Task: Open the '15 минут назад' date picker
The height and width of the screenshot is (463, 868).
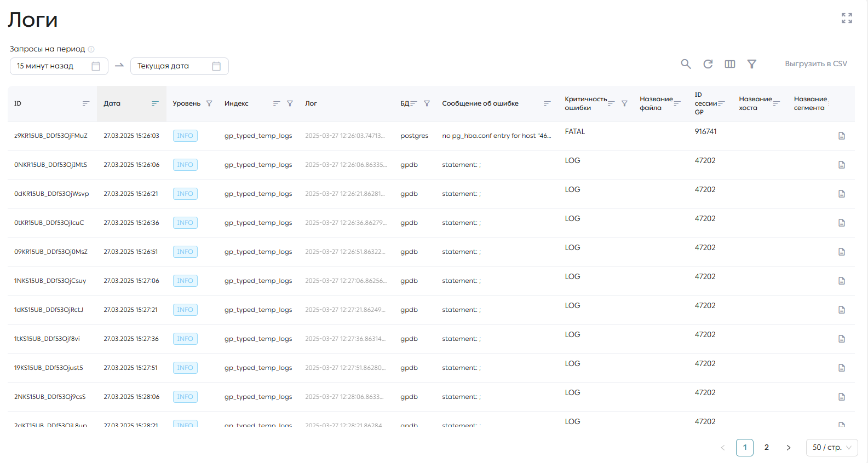Action: [59, 66]
